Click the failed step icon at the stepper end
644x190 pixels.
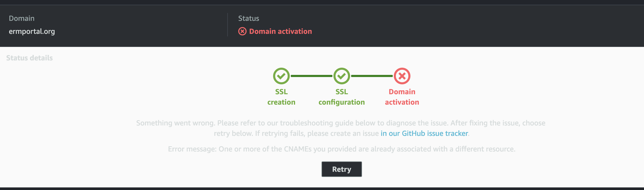[402, 76]
